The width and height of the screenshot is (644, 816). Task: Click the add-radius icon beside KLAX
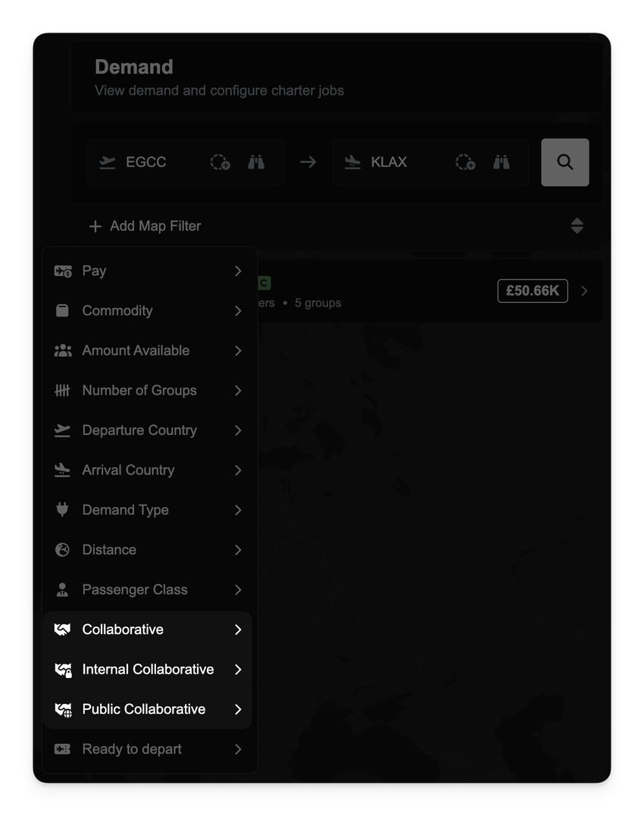click(x=465, y=162)
